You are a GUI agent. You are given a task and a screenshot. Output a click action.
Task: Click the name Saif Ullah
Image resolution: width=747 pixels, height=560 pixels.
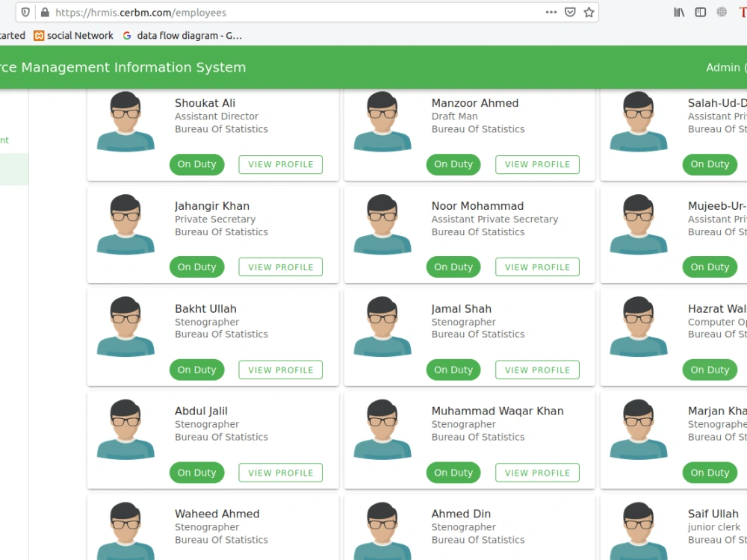(713, 514)
